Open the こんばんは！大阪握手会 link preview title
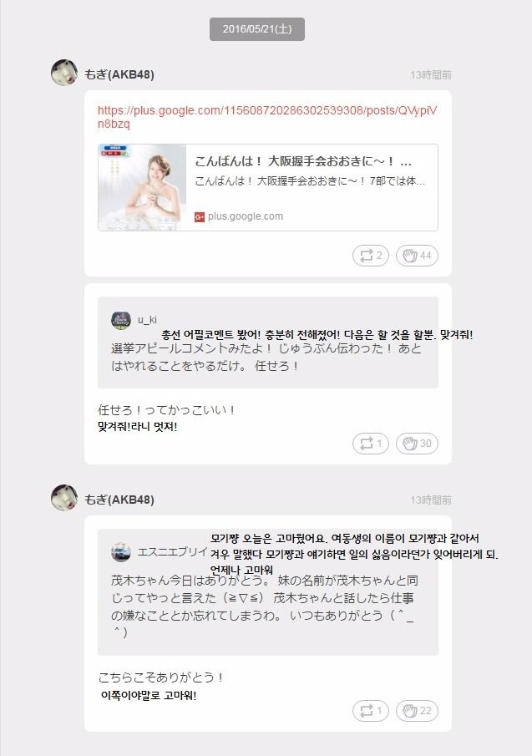532x756 pixels. pyautogui.click(x=303, y=161)
